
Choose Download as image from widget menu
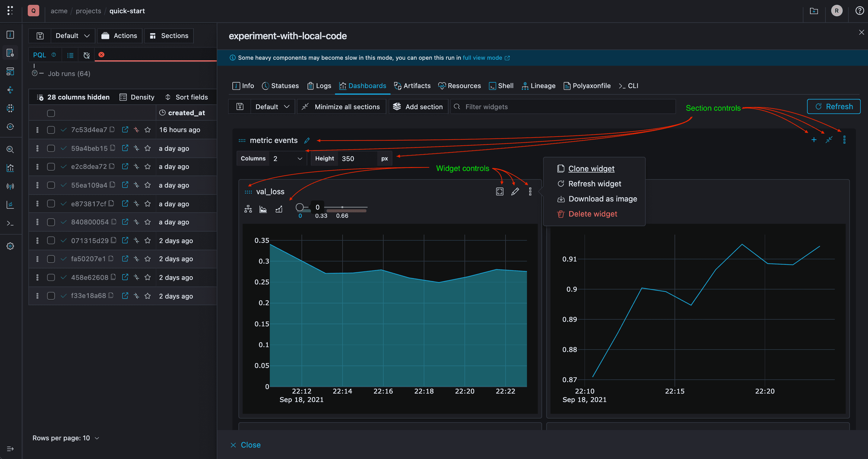point(602,199)
